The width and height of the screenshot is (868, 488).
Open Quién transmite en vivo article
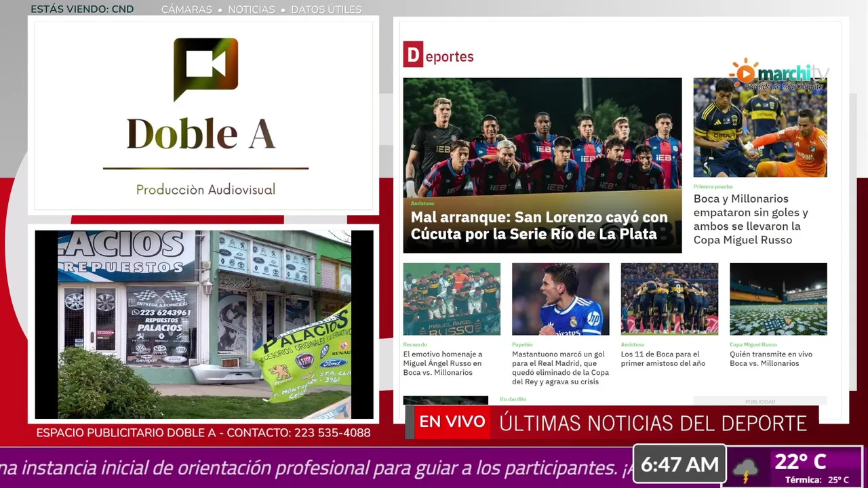click(771, 359)
